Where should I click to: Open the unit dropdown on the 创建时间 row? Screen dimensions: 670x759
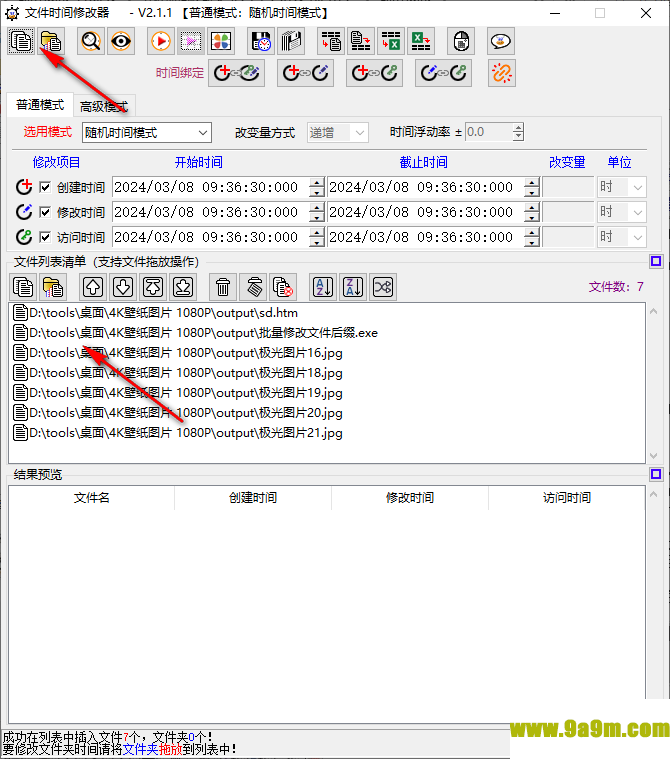622,187
